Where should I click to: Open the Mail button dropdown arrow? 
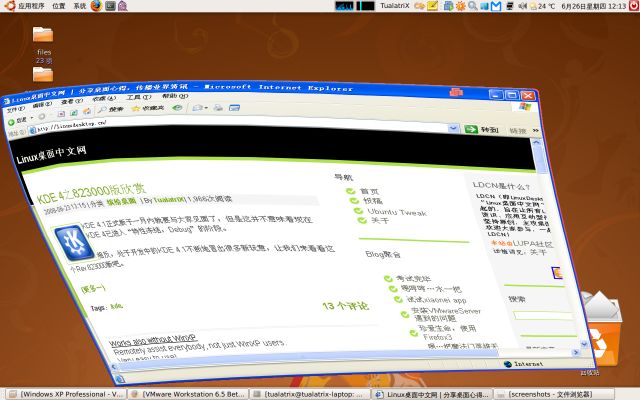click(x=206, y=108)
